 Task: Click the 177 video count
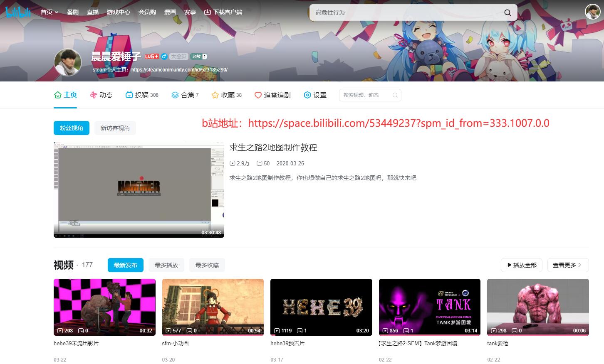(x=87, y=265)
